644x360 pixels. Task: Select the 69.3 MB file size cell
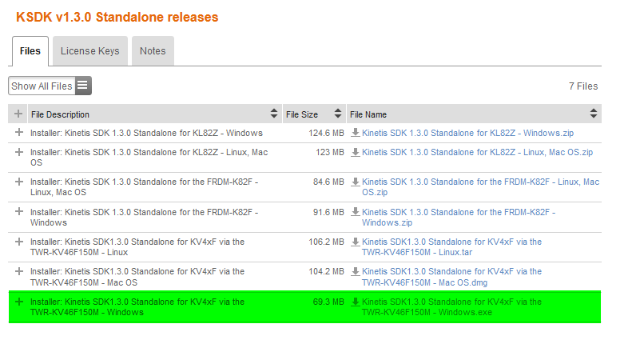(328, 302)
